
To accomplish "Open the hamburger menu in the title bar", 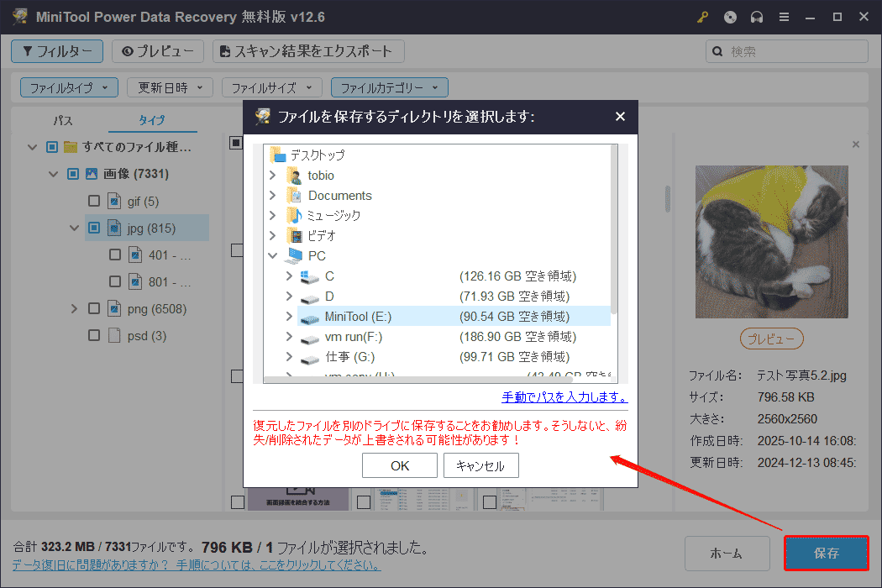I will (x=784, y=16).
